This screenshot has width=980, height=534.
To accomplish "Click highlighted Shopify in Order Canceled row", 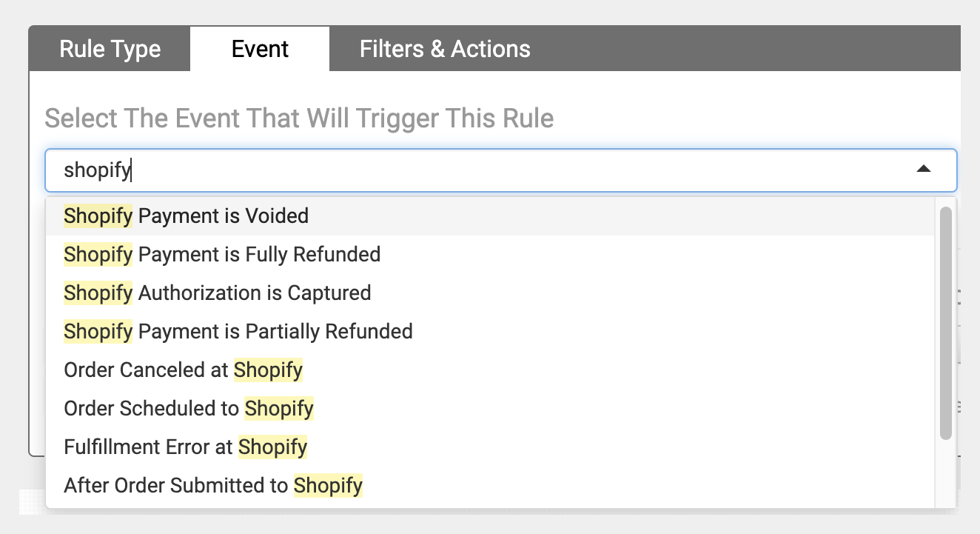I will (x=268, y=370).
